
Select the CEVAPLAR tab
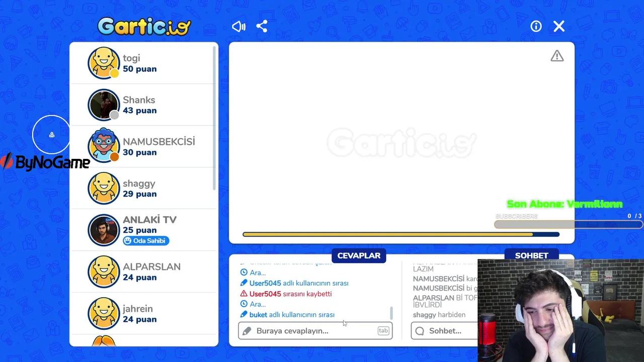(359, 255)
